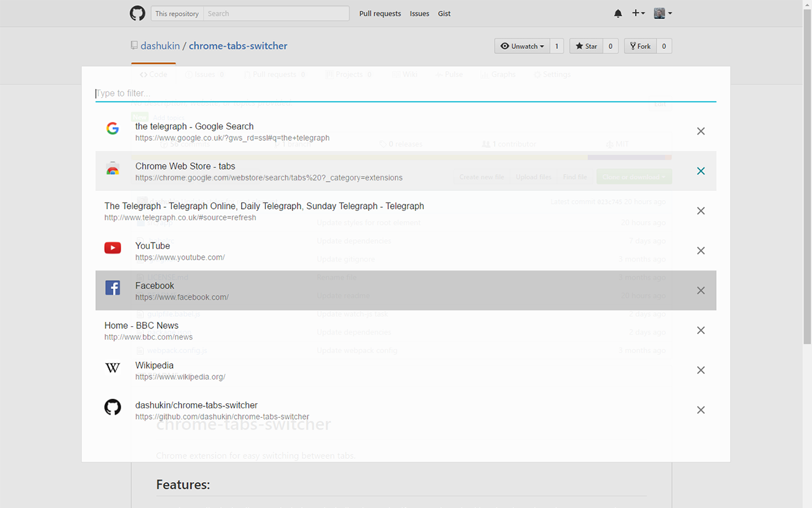Open Gist in the top nav

pyautogui.click(x=444, y=13)
